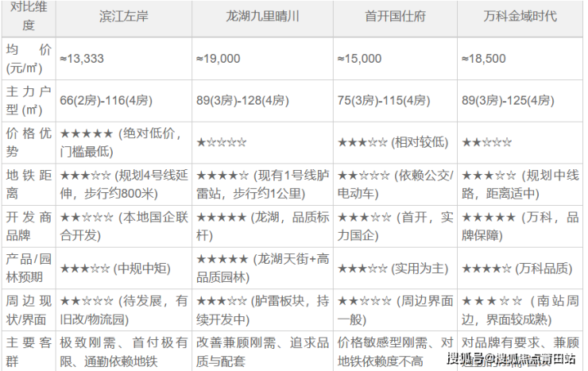588x371 pixels.
Task: Select the 价格优势 row label
Action: point(29,142)
